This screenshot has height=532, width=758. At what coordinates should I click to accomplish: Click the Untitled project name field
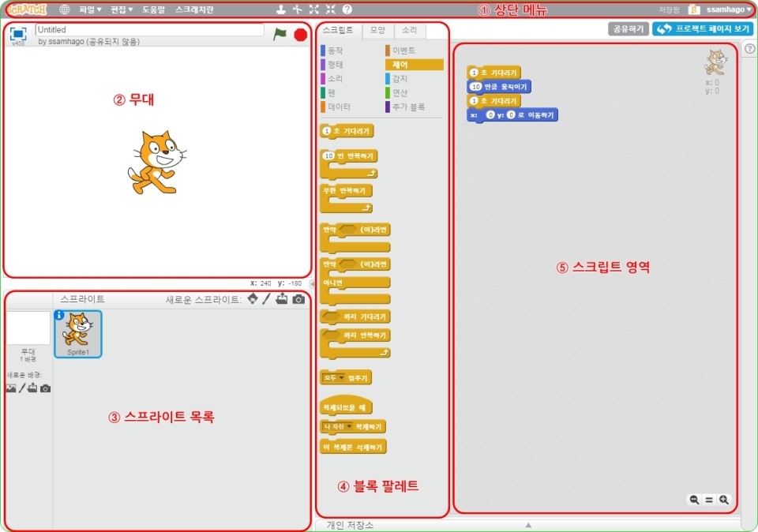pos(149,30)
